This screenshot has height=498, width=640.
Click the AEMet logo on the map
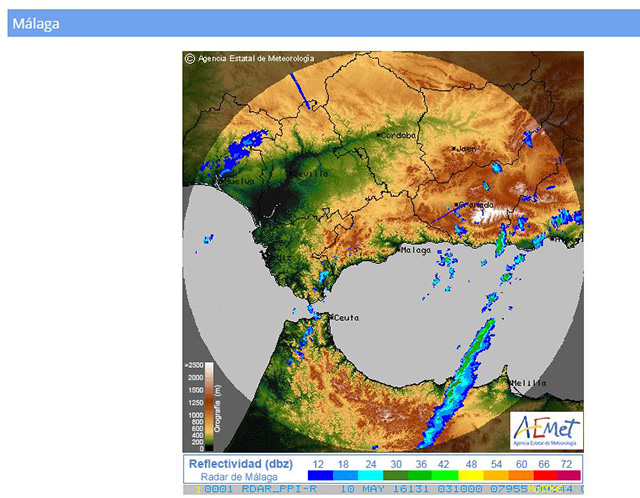(544, 429)
